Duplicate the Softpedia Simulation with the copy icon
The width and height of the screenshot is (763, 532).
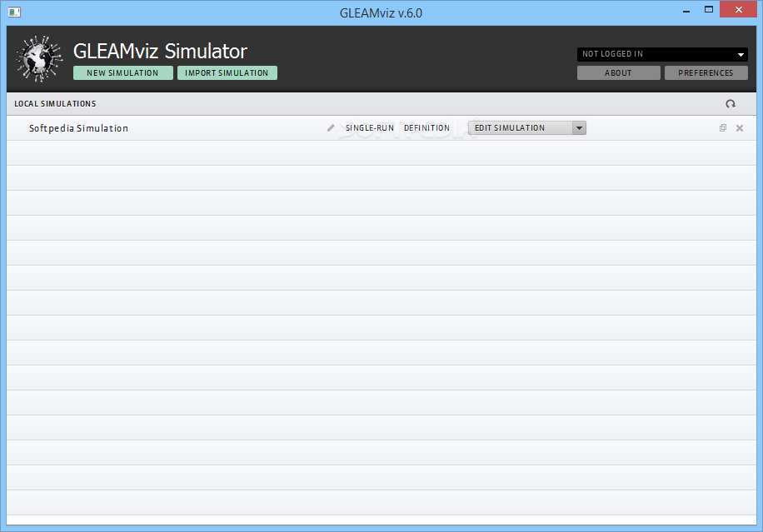pos(723,128)
